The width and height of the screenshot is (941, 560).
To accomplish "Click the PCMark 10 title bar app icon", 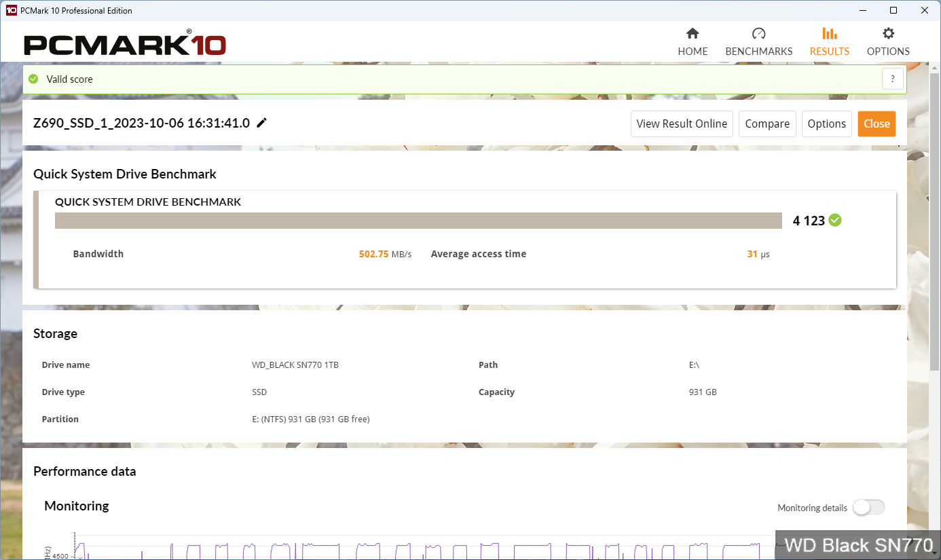I will 11,10.
